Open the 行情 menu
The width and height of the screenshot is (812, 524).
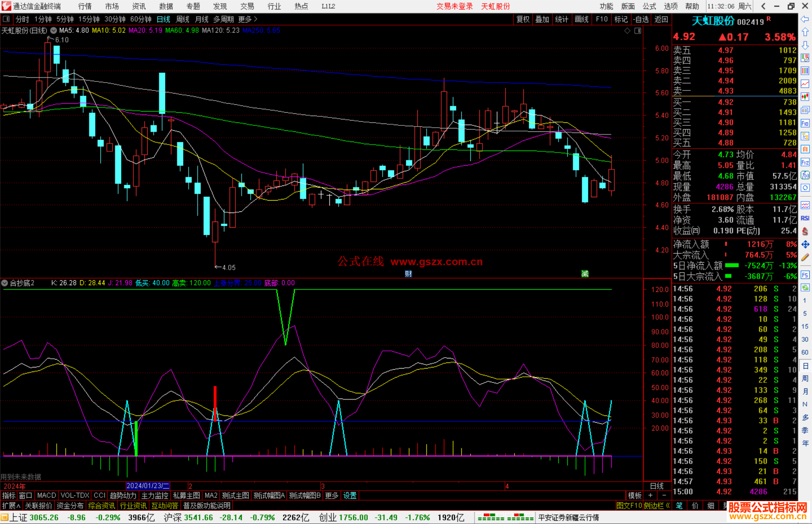[85, 6]
